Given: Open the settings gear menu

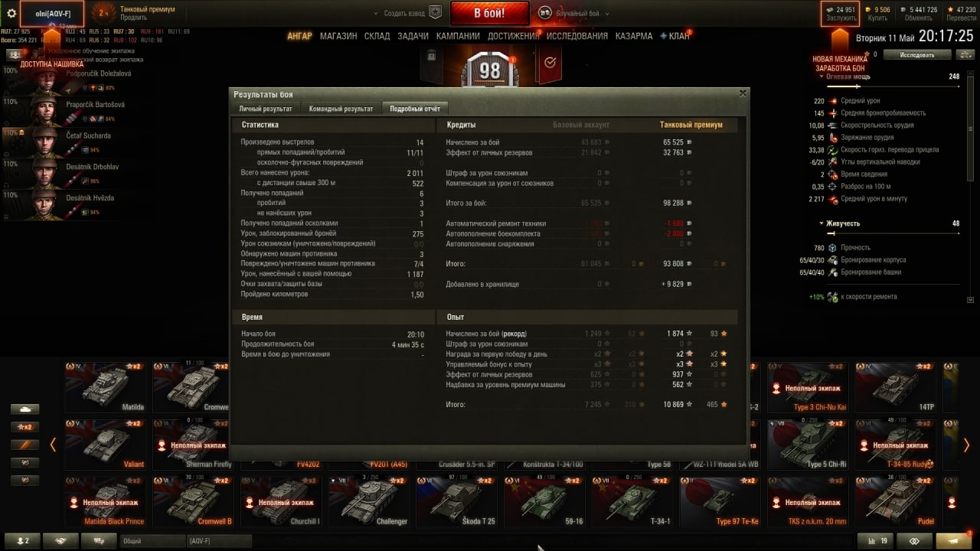Looking at the screenshot, I should tap(11, 13).
